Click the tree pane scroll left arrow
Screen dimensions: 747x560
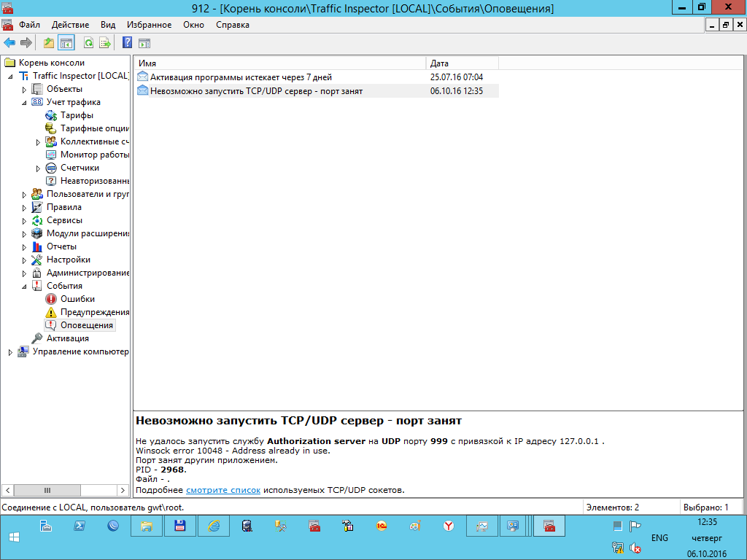pyautogui.click(x=7, y=490)
